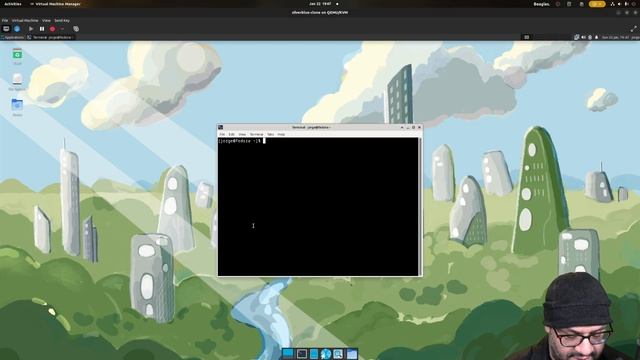Open the host volume icon

click(x=619, y=4)
